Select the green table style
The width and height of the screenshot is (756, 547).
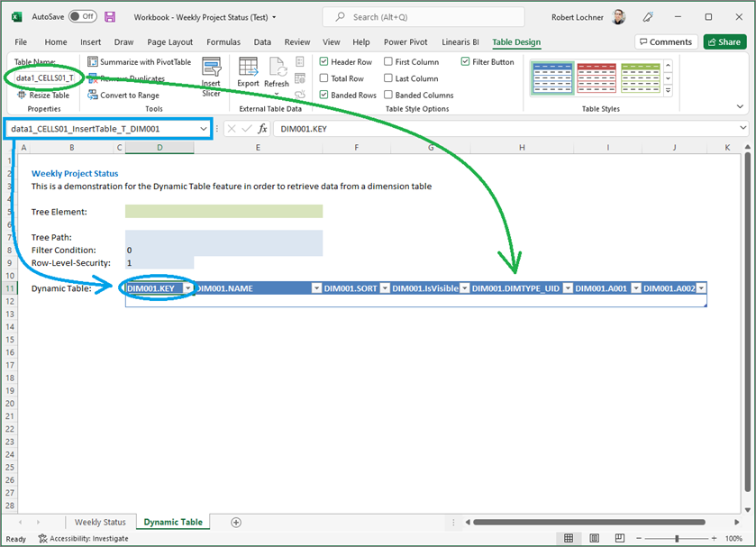pos(641,78)
